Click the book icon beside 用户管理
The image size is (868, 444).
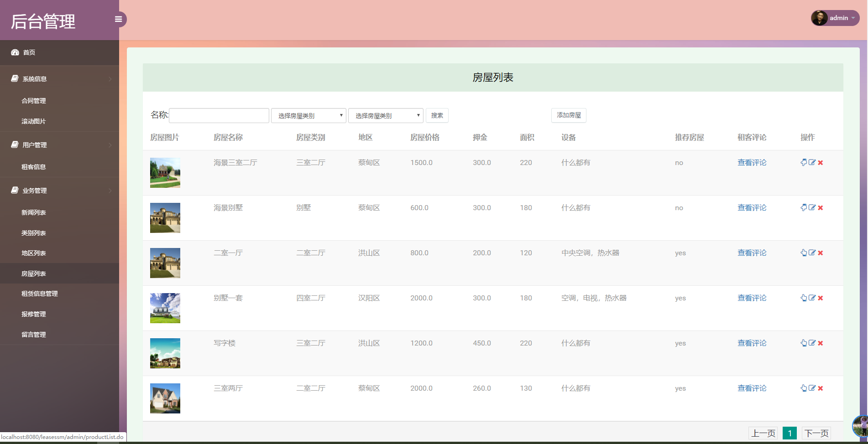tap(15, 145)
